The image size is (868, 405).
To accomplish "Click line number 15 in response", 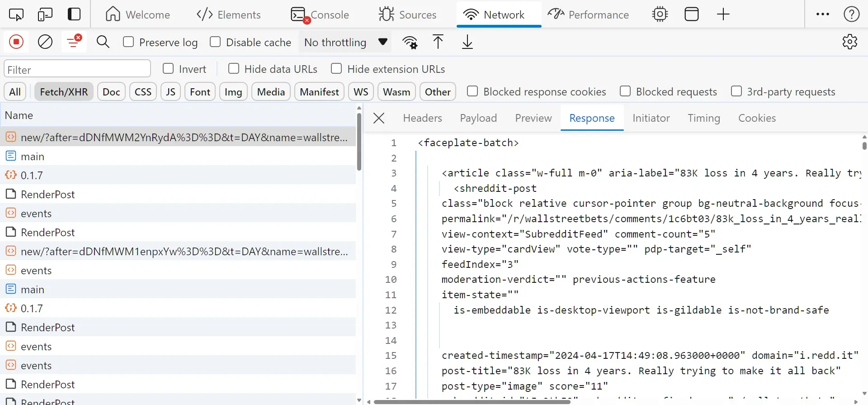I will coord(391,356).
